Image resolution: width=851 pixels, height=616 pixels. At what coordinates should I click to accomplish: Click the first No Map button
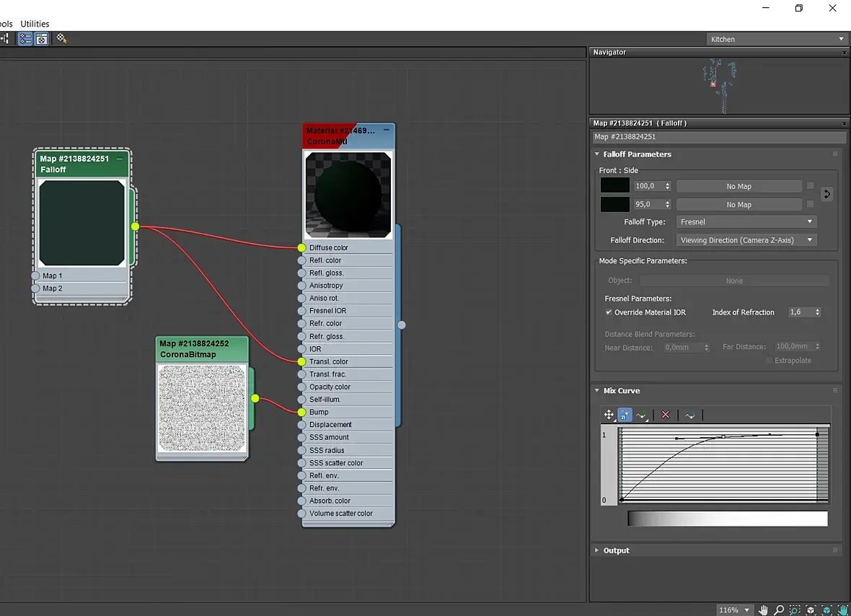738,186
